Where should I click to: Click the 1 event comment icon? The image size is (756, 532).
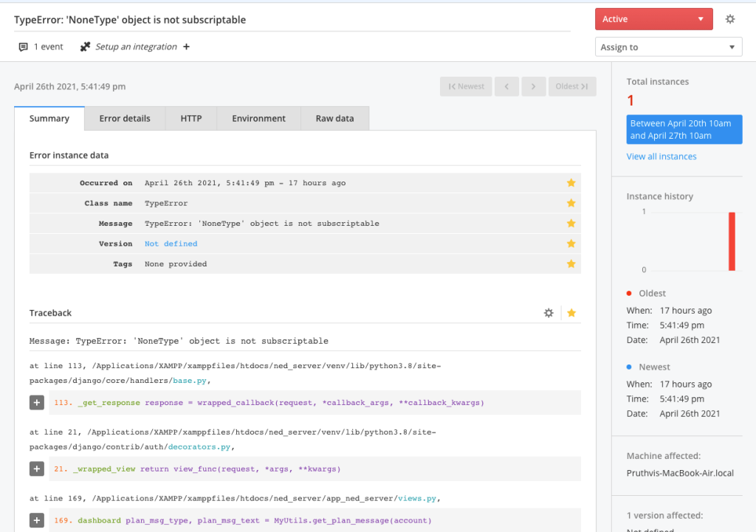coord(24,47)
